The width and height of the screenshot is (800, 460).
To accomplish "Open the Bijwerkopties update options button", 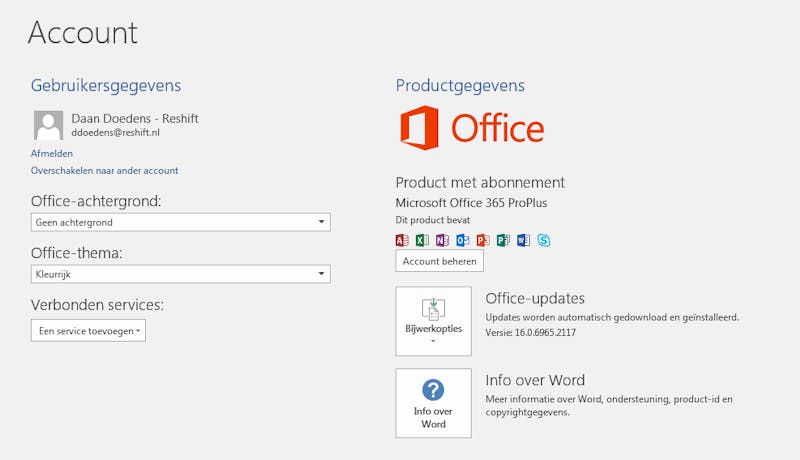I will (x=433, y=321).
